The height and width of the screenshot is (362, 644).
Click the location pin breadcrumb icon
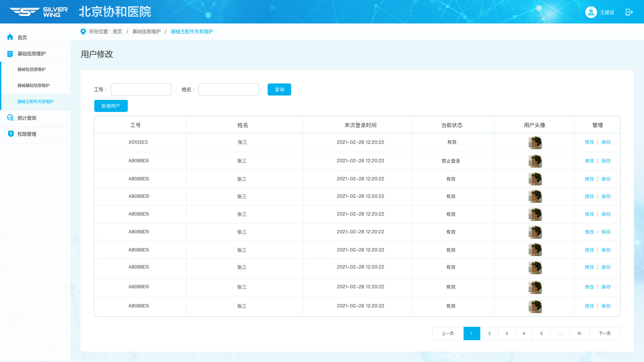coord(83,32)
